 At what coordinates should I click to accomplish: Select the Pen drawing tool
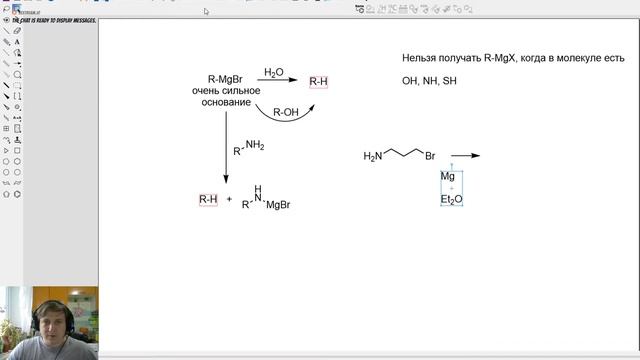17,53
